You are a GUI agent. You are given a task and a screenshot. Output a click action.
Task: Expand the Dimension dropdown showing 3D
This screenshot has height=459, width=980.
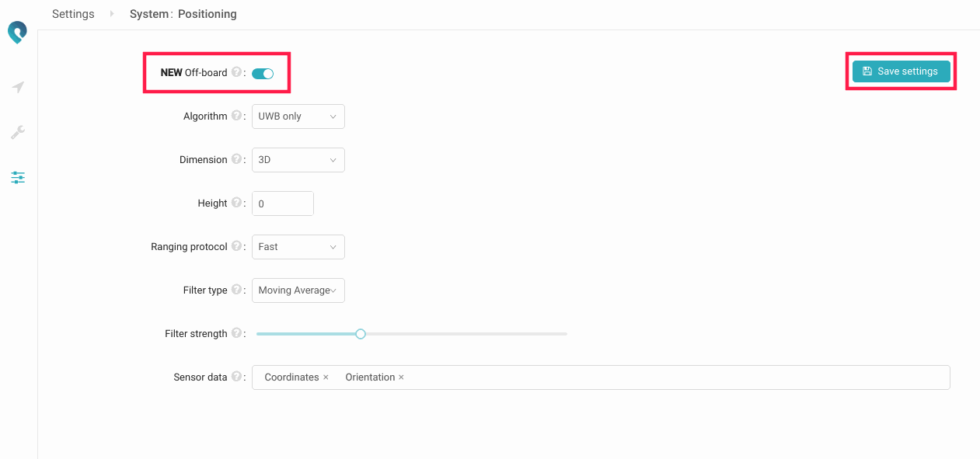[x=298, y=160]
